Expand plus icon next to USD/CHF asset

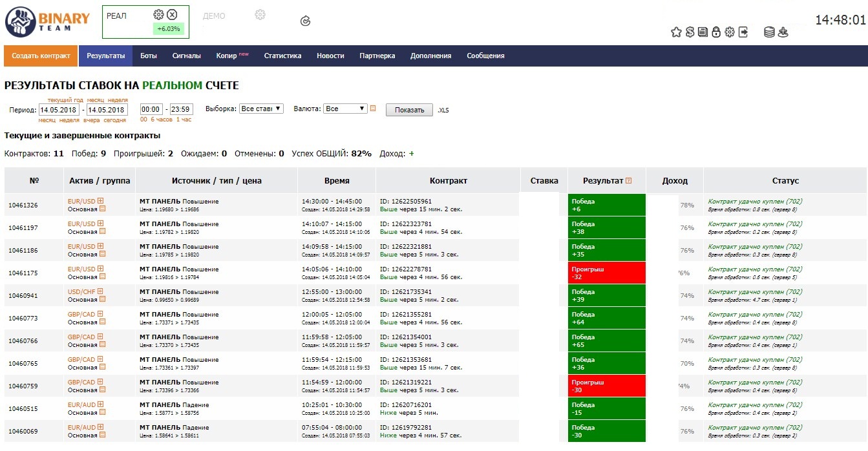tap(101, 291)
